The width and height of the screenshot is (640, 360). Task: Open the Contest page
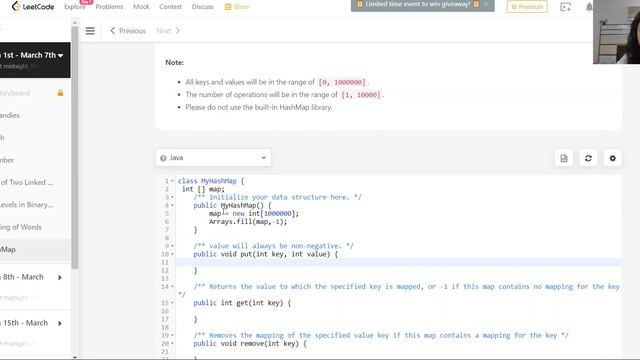click(171, 7)
